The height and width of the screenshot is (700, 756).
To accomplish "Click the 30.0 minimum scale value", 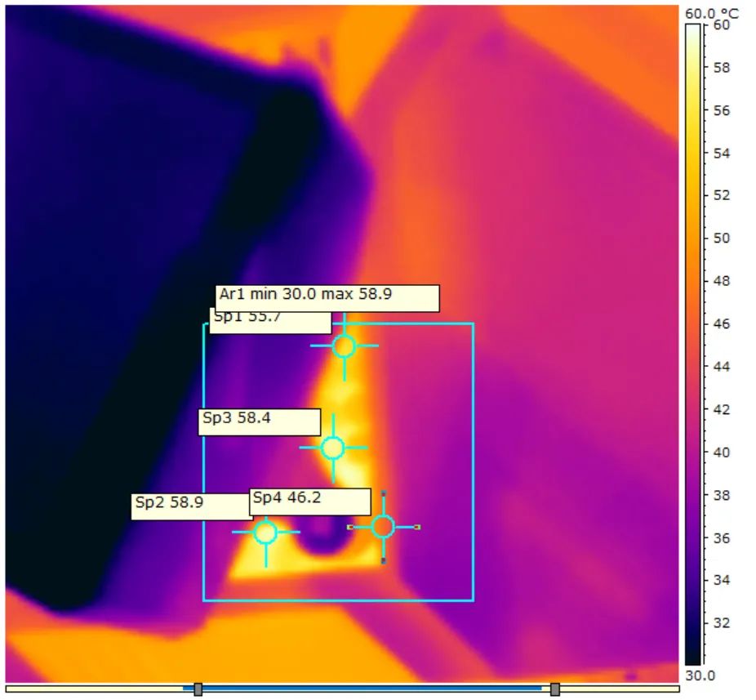I will click(700, 675).
